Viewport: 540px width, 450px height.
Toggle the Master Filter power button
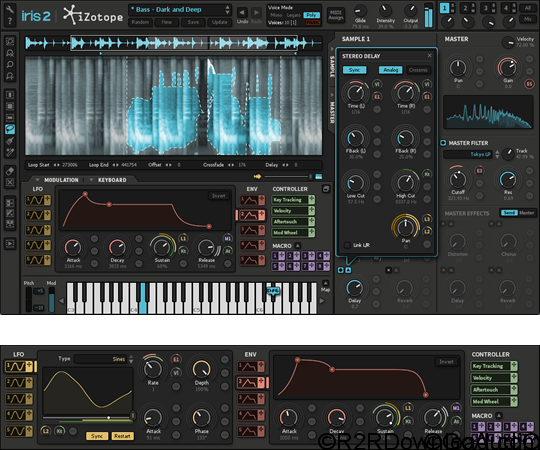click(443, 143)
